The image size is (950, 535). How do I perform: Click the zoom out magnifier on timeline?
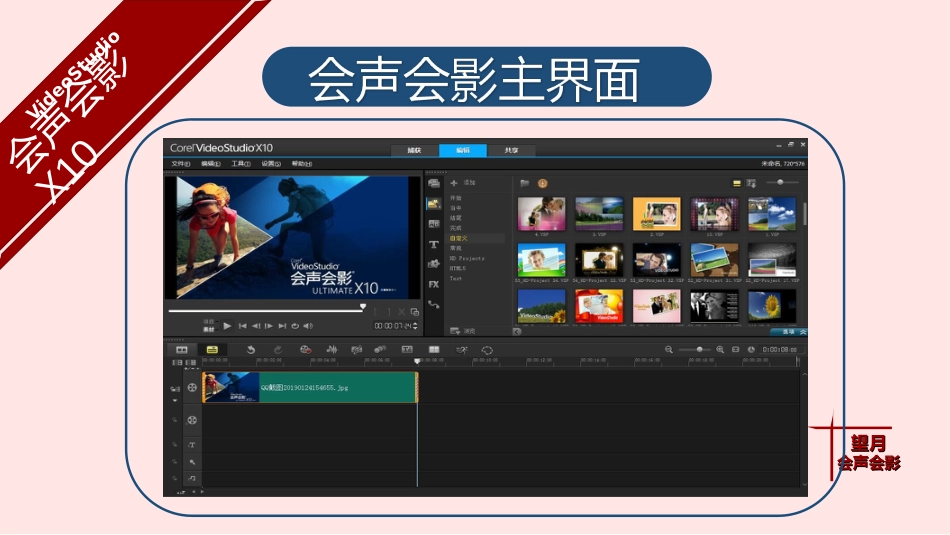pos(669,350)
